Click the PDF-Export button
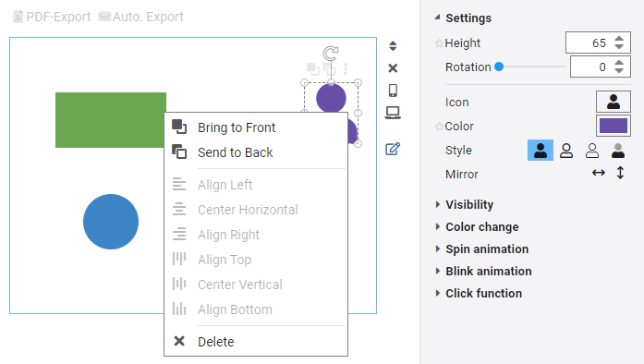 point(52,17)
